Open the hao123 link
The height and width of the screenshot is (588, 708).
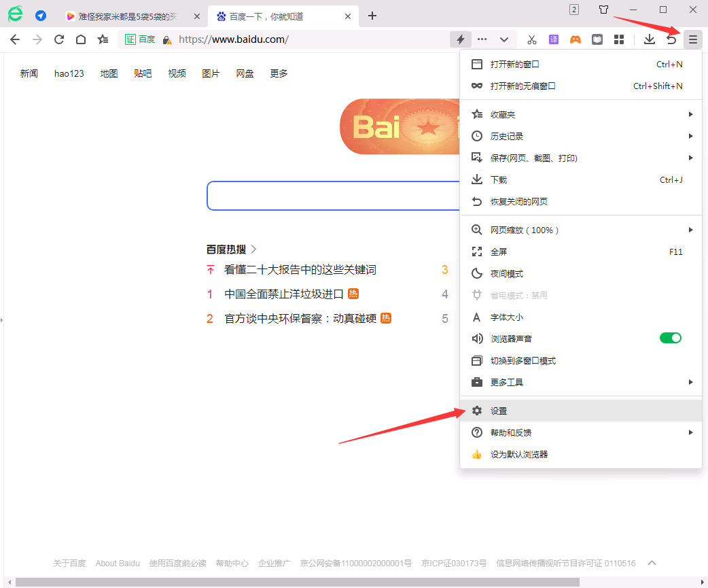[69, 73]
